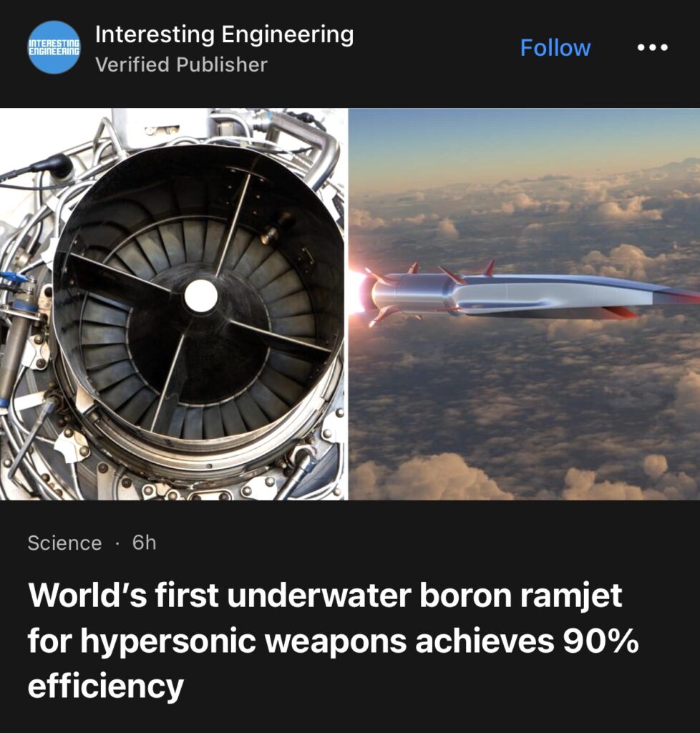Tap the clouds beneath the missile
Screen dimensions: 700x733
pos(523,412)
